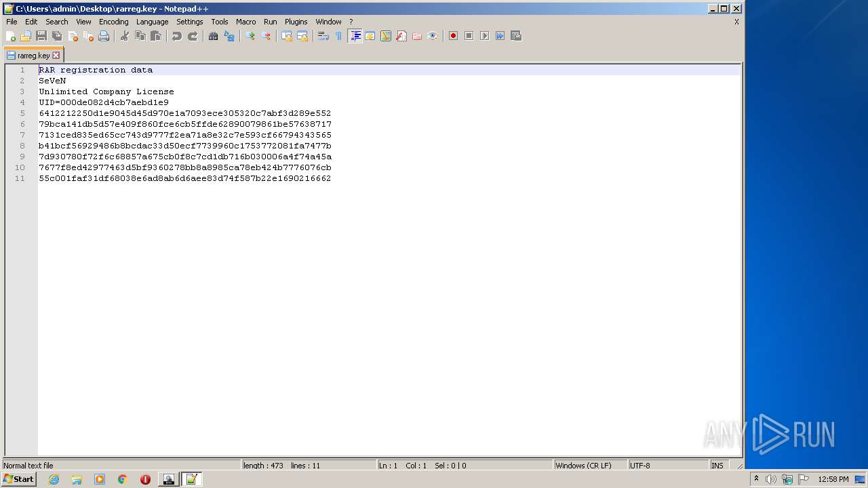868x488 pixels.
Task: Open the Settings menu
Action: point(189,22)
